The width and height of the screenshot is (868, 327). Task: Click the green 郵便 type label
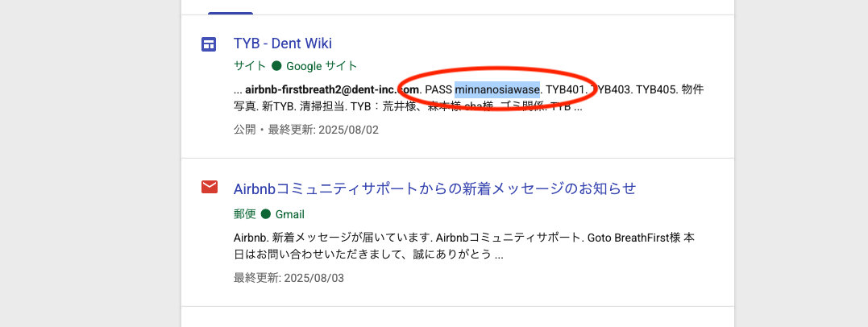pyautogui.click(x=244, y=214)
